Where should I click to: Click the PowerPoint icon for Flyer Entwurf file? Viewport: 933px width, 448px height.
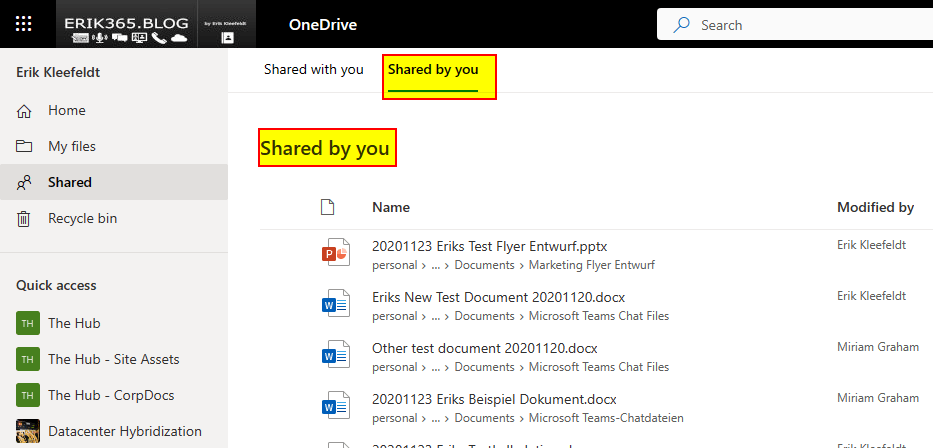pos(335,254)
